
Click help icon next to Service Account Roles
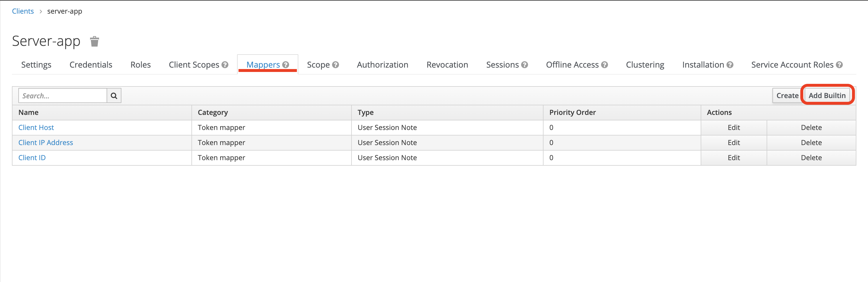point(839,65)
